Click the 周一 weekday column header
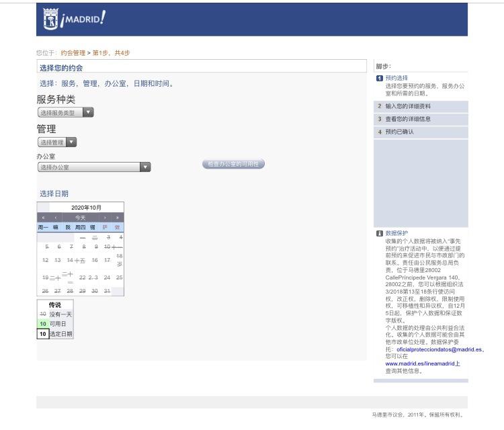This screenshot has height=430, width=504. 43,227
